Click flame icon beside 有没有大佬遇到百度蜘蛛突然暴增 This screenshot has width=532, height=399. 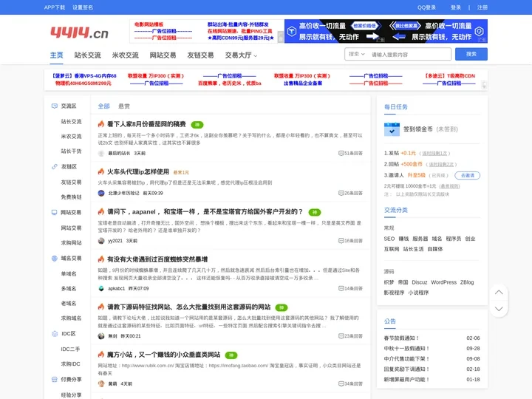tap(100, 259)
